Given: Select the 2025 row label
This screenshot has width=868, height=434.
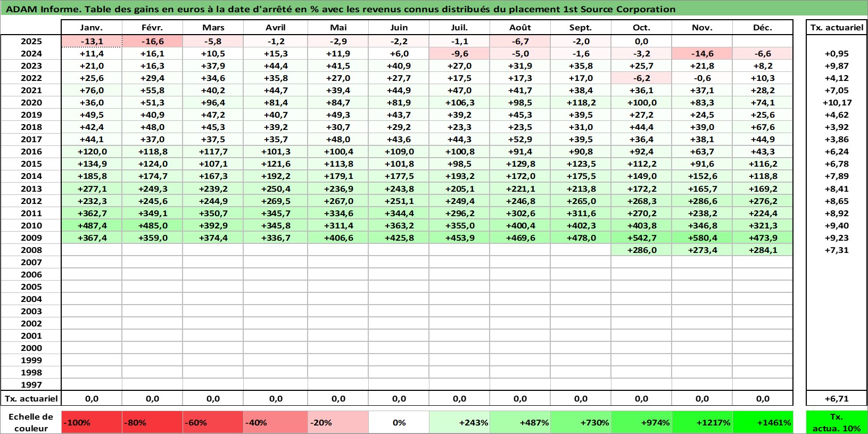Looking at the screenshot, I should coord(31,41).
